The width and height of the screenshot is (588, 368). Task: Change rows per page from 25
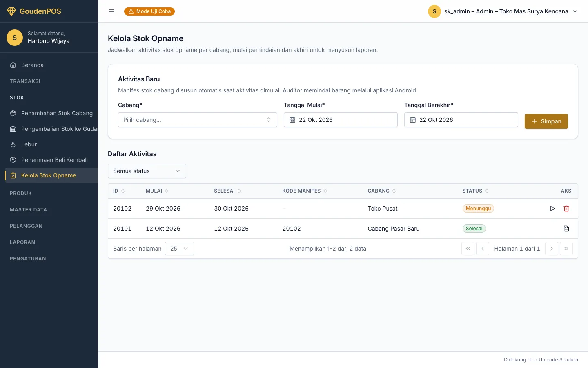180,249
